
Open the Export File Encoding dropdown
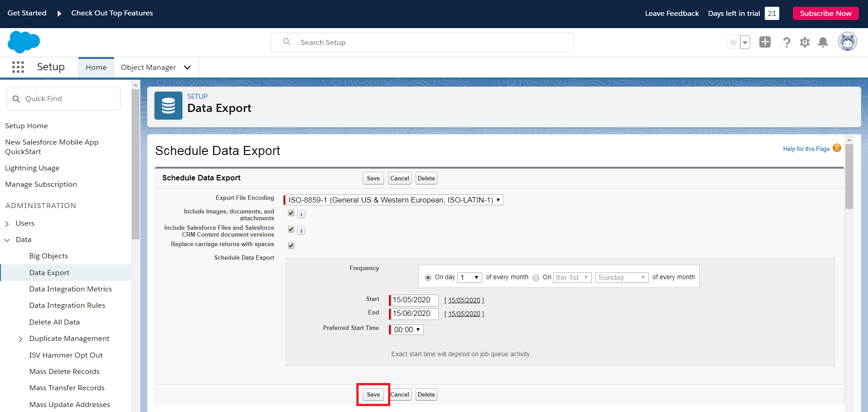click(x=393, y=200)
